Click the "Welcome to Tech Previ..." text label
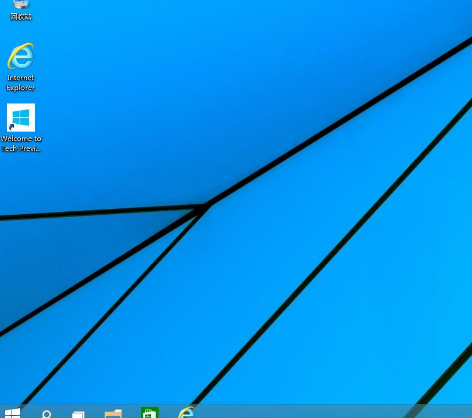The image size is (472, 418). 21,144
